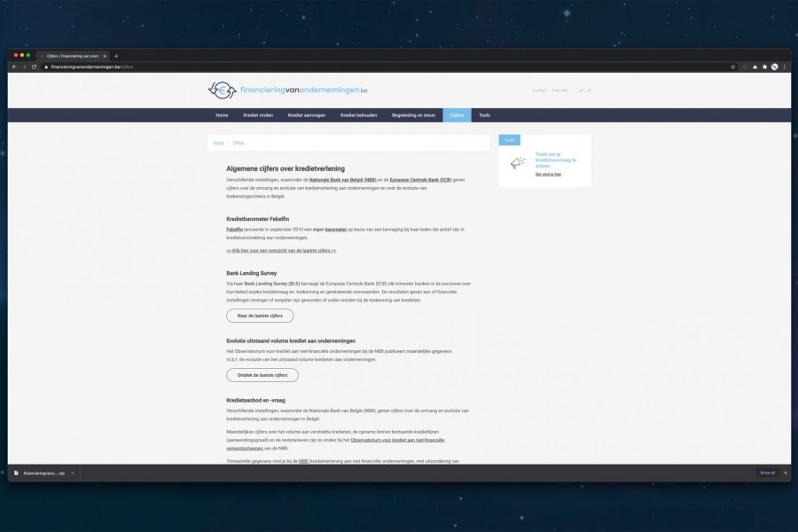Click the megaphone icon in Tools widget

518,162
